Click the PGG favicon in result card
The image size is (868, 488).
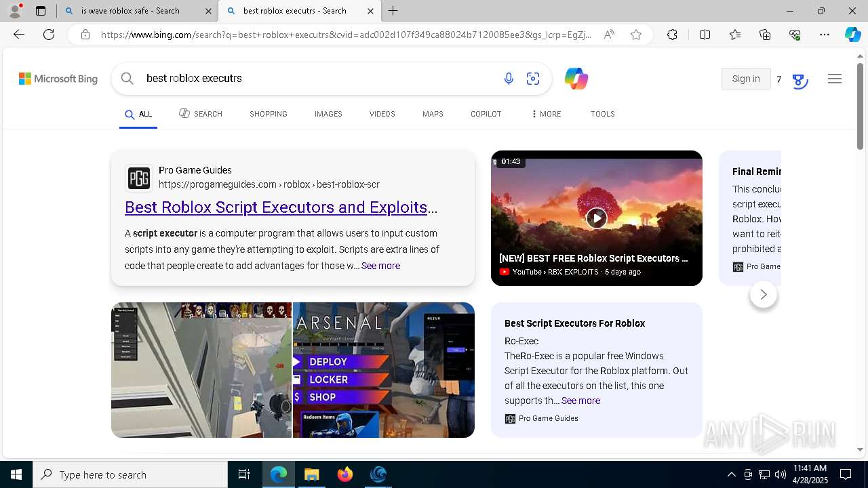click(x=139, y=178)
